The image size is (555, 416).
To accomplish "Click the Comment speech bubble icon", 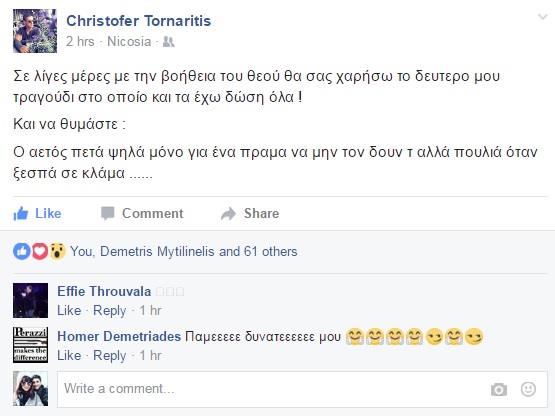I will 108,213.
